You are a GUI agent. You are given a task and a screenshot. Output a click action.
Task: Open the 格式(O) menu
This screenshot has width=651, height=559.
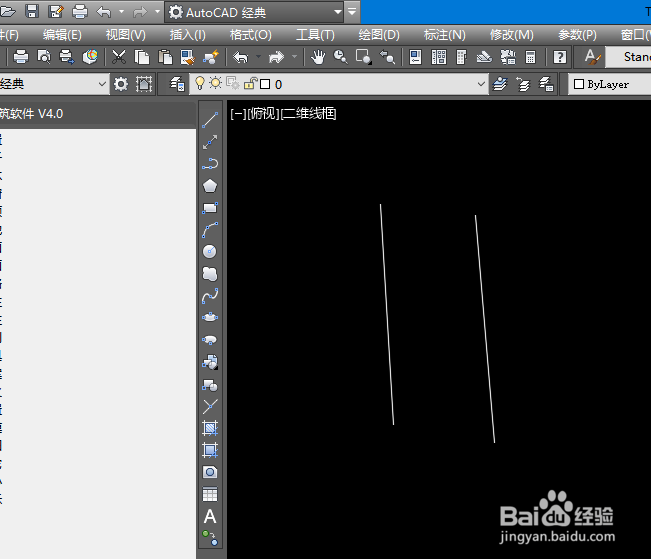pos(251,35)
